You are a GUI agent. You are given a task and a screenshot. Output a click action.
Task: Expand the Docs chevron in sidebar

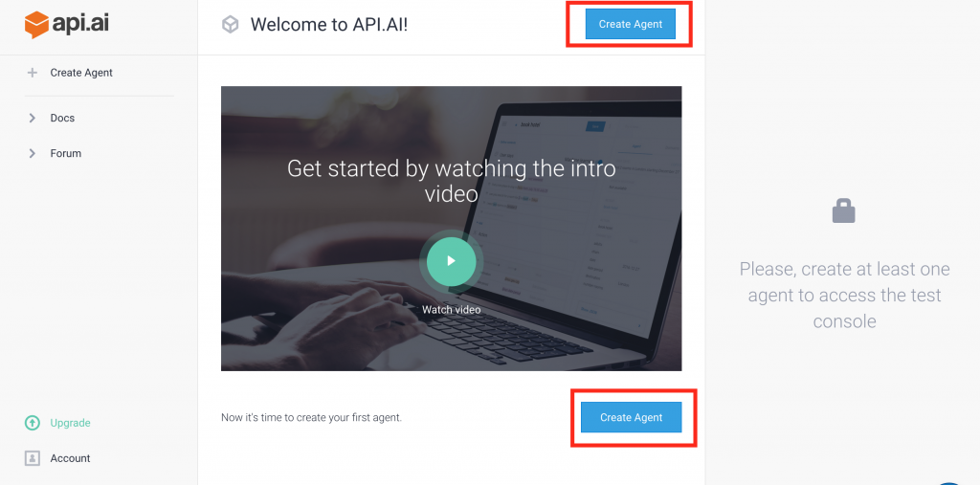tap(32, 118)
